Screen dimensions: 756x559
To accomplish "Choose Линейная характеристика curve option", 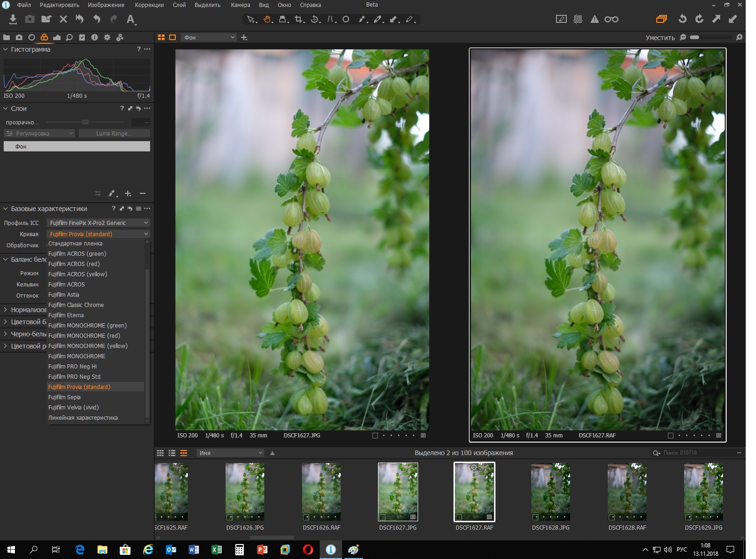I will click(x=96, y=418).
